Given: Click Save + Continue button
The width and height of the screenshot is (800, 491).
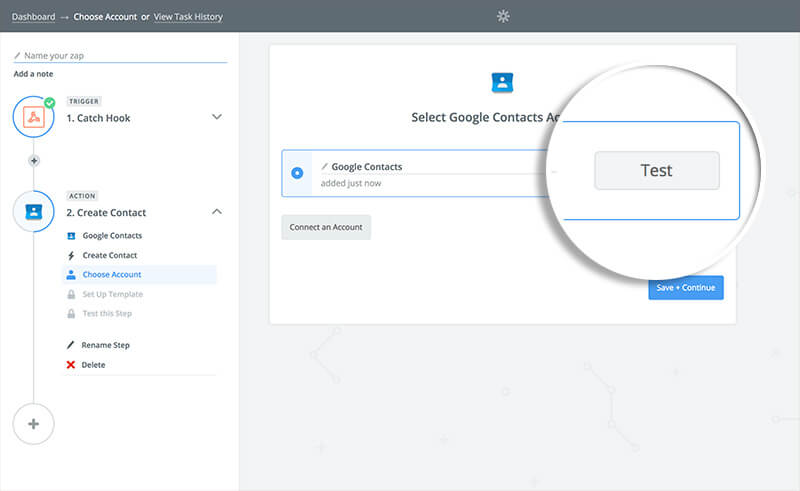Looking at the screenshot, I should coord(686,288).
